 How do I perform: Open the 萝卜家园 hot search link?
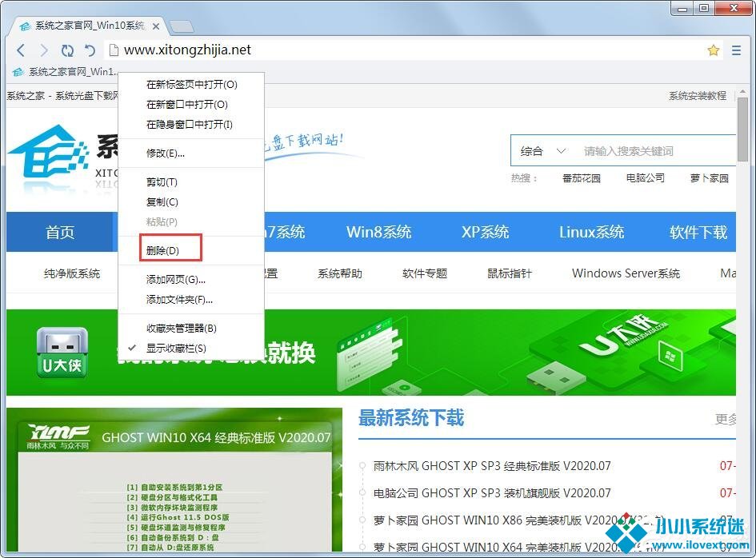(x=710, y=178)
